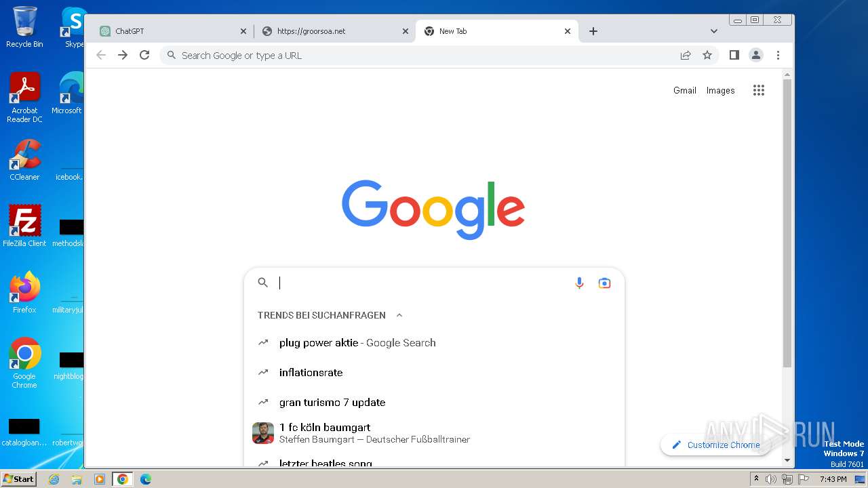Open the Chrome side panel
This screenshot has height=488, width=868.
pyautogui.click(x=734, y=55)
